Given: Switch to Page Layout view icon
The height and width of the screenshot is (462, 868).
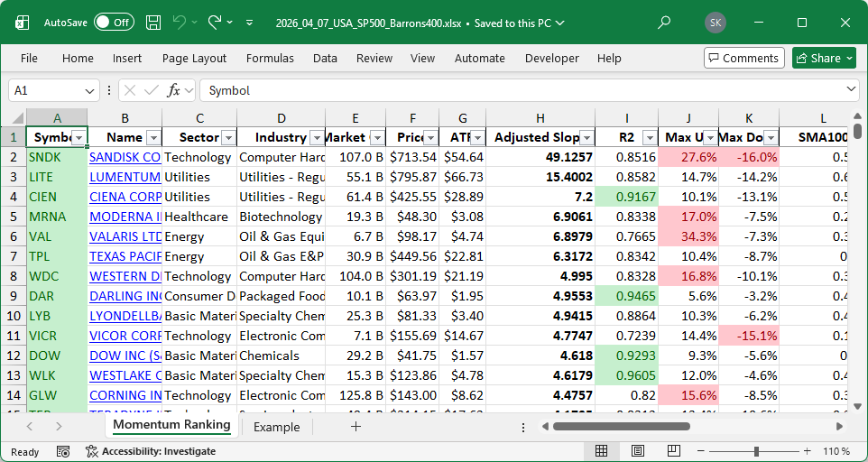Looking at the screenshot, I should point(637,451).
